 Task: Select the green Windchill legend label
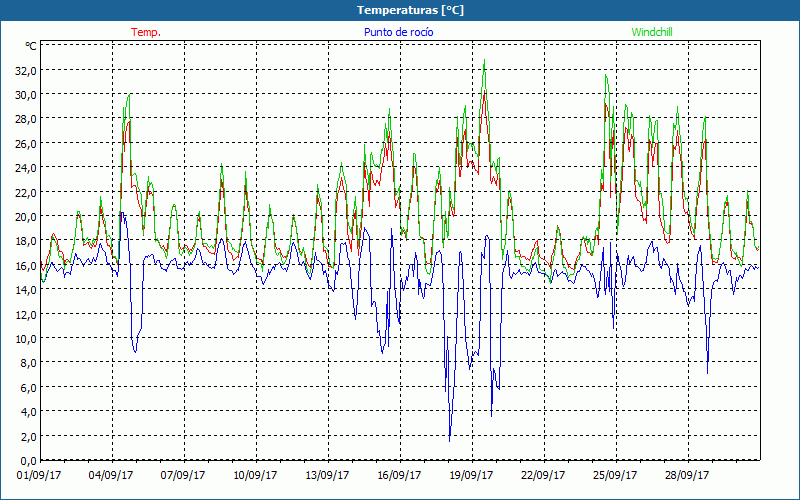652,32
